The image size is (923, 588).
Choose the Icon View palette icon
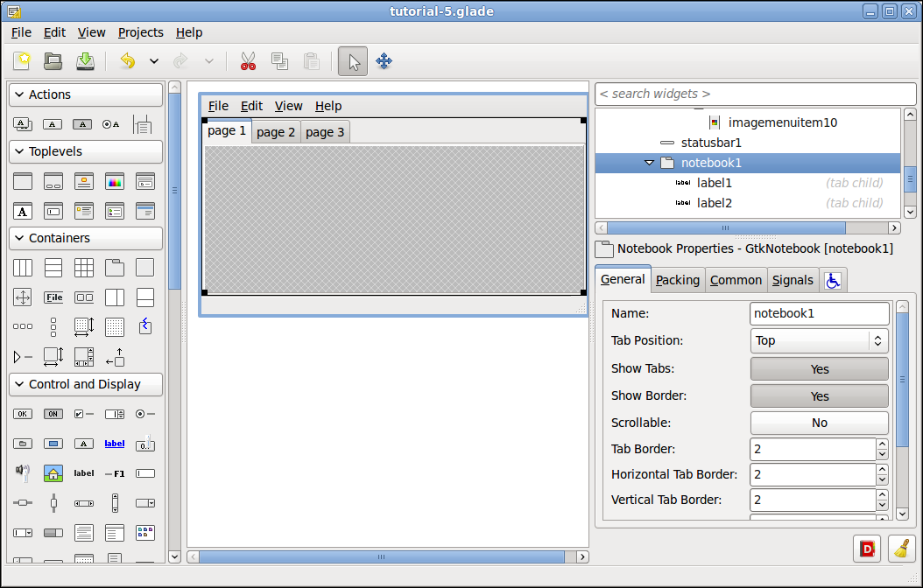click(x=144, y=533)
